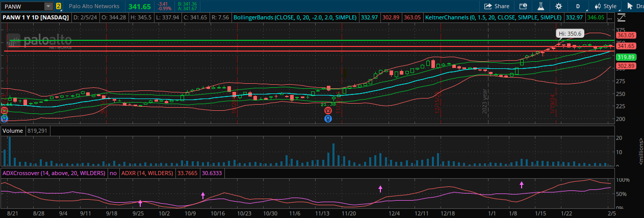Click the Volume subgraph label
The height and width of the screenshot is (218, 644).
(13, 131)
